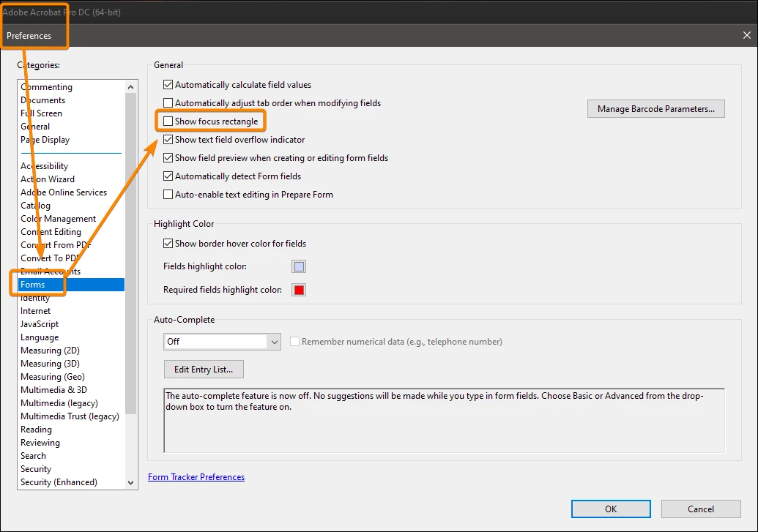Click the categories list scroll up arrow
758x532 pixels.
coord(130,87)
